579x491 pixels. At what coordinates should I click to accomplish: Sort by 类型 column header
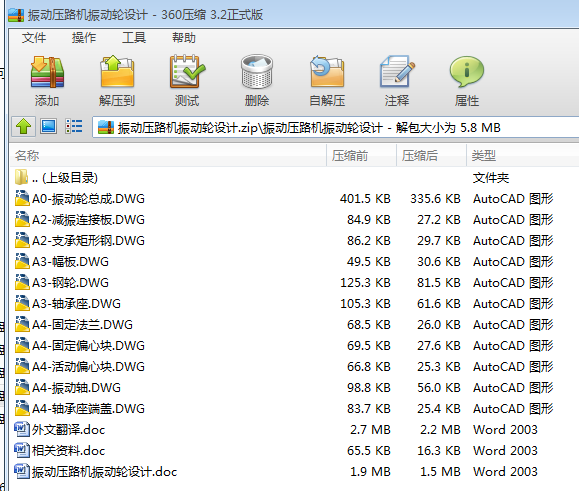pyautogui.click(x=523, y=155)
